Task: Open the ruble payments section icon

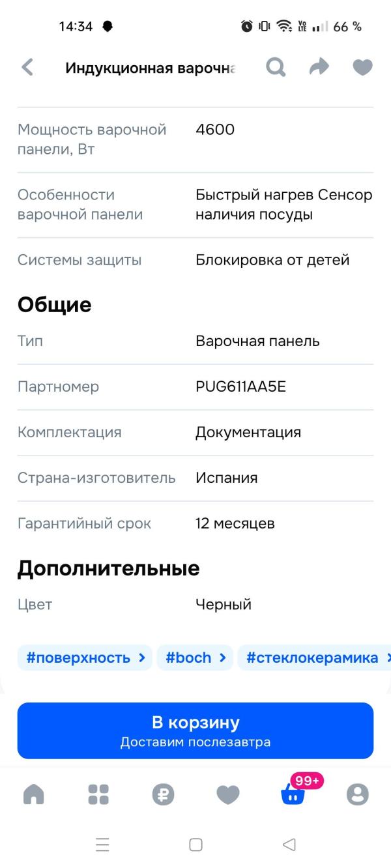Action: point(163,794)
